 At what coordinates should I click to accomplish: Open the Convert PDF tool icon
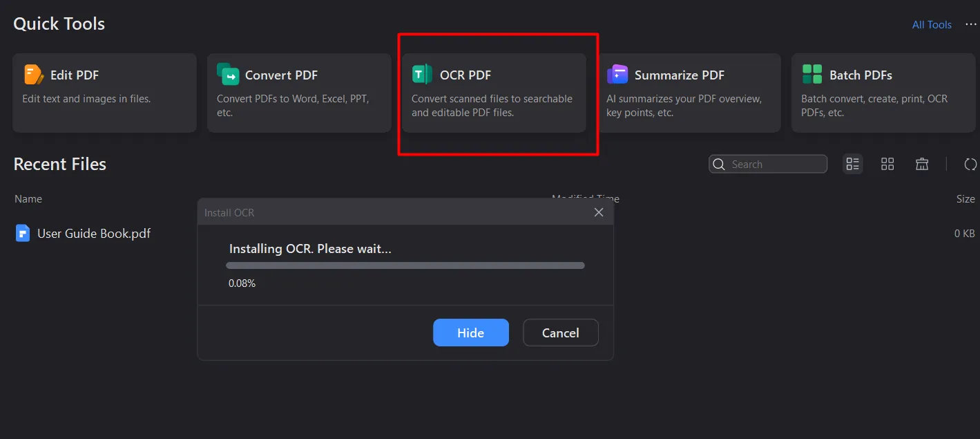tap(228, 74)
